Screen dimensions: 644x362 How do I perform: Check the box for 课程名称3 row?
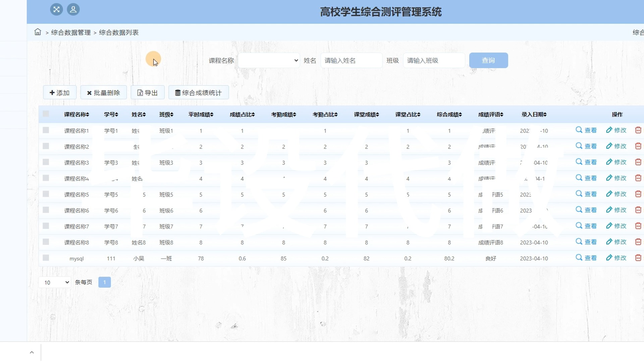[46, 162]
